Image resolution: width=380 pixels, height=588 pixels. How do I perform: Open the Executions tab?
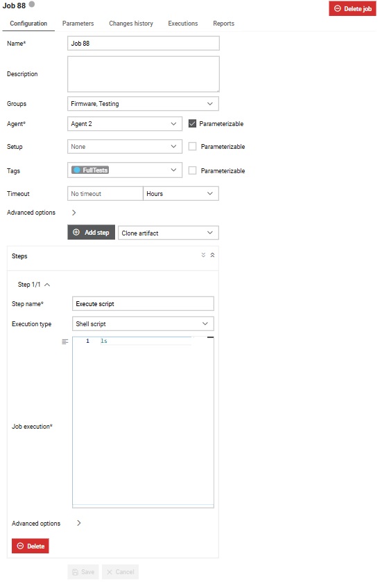tap(183, 24)
